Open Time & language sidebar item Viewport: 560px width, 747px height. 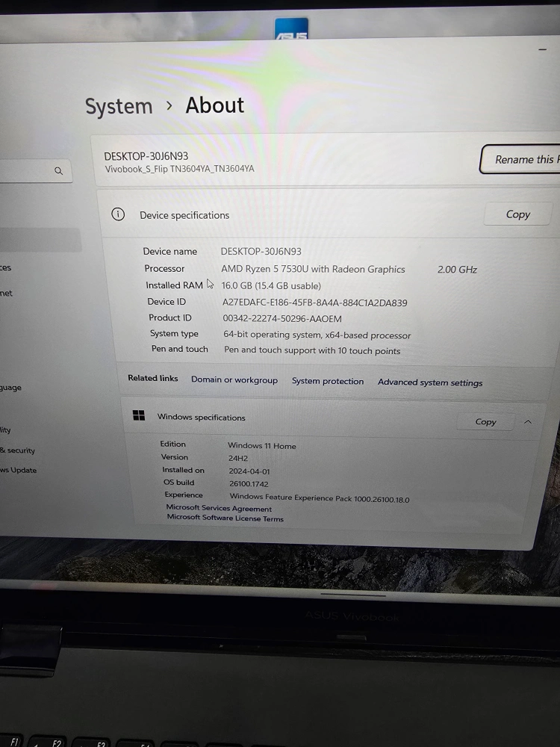tap(10, 387)
